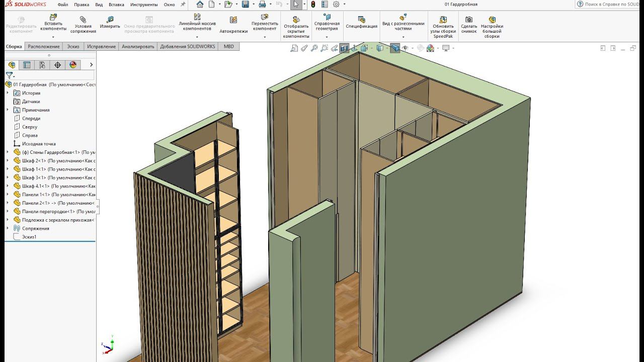Switch to the Добавления SOLIDWORKS tab
Viewport: 644px width, 362px height.
[188, 47]
